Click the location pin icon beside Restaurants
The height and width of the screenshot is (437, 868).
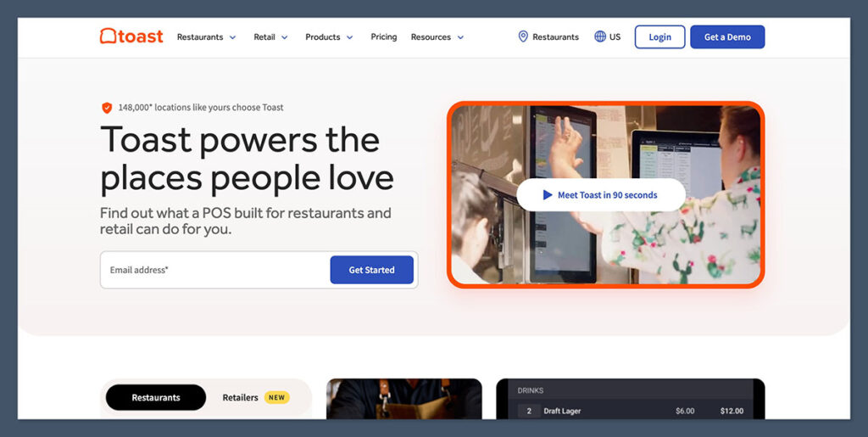(523, 36)
